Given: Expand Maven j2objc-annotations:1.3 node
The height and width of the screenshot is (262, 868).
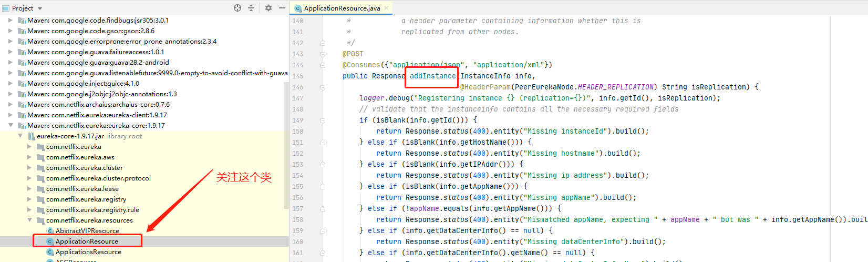Looking at the screenshot, I should pos(11,94).
